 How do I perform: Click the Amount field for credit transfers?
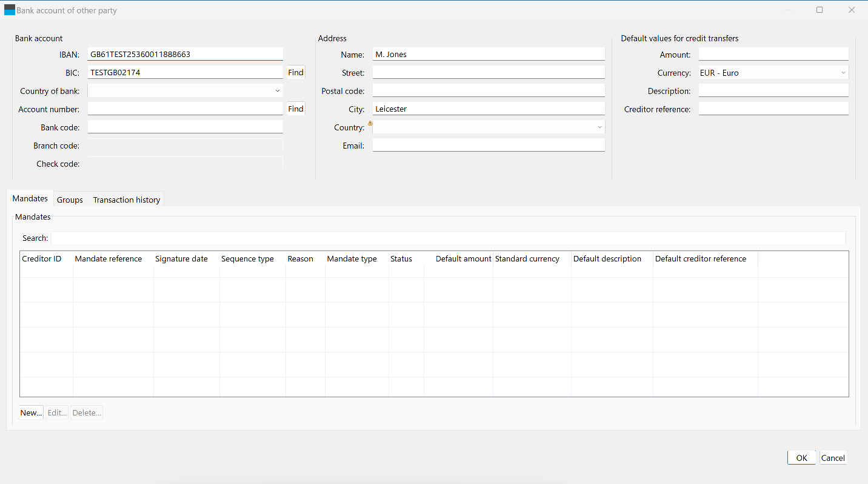(773, 55)
